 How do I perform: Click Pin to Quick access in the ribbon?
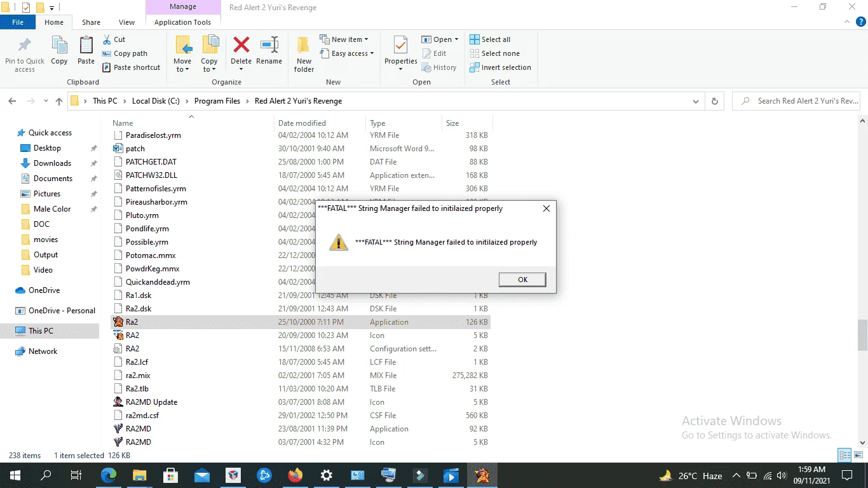click(25, 55)
